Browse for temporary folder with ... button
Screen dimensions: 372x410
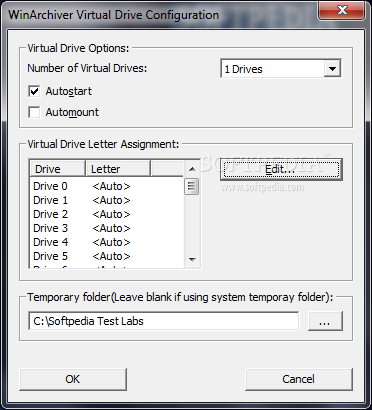(x=325, y=321)
